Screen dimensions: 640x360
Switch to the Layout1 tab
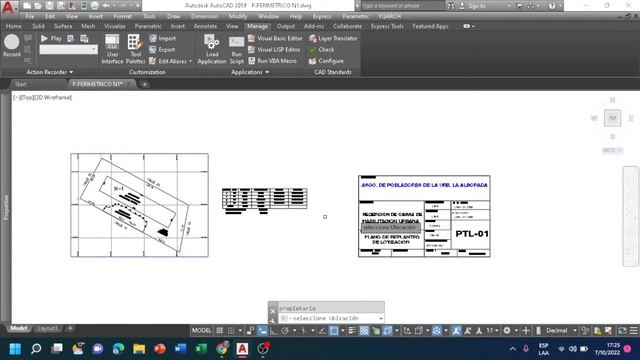click(47, 328)
